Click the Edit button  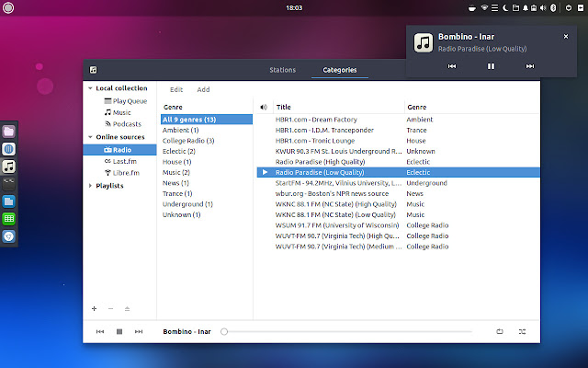[x=176, y=90]
